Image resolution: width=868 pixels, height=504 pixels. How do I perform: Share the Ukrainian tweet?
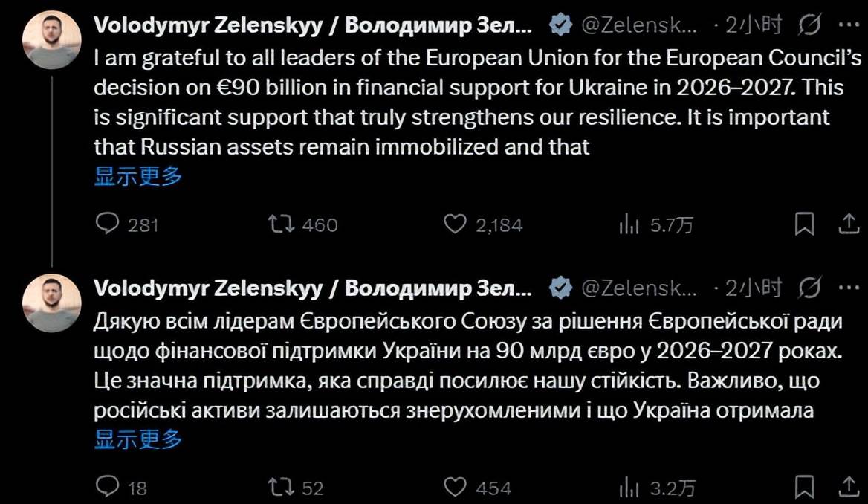[x=849, y=487]
